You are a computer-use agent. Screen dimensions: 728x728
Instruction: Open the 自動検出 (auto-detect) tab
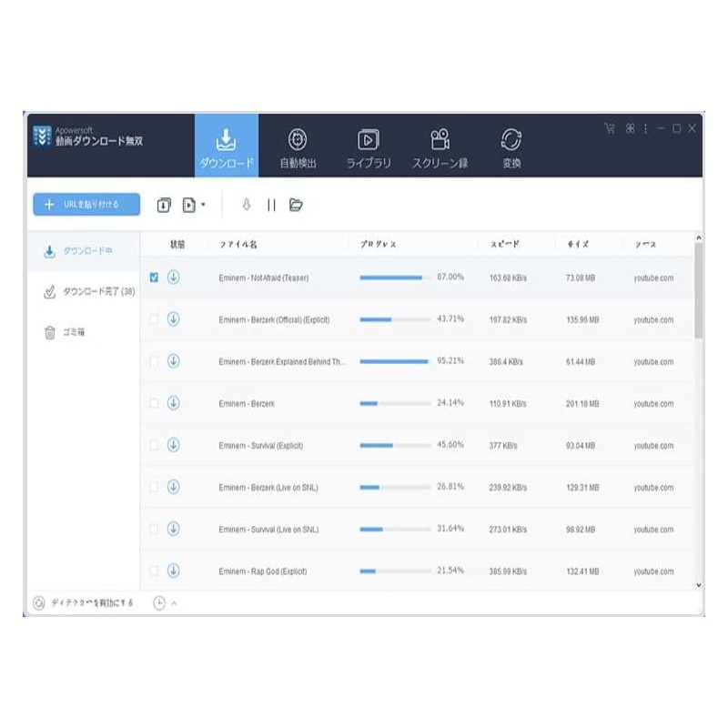[x=298, y=147]
